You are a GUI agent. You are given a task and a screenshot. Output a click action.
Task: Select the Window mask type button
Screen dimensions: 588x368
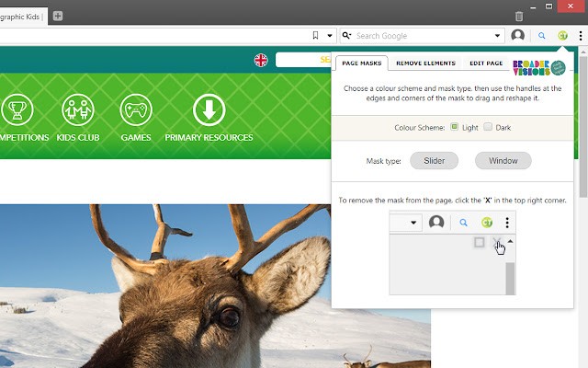[503, 161]
